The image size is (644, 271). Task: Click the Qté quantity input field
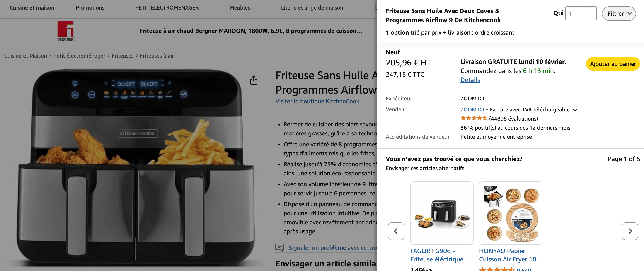(x=581, y=14)
